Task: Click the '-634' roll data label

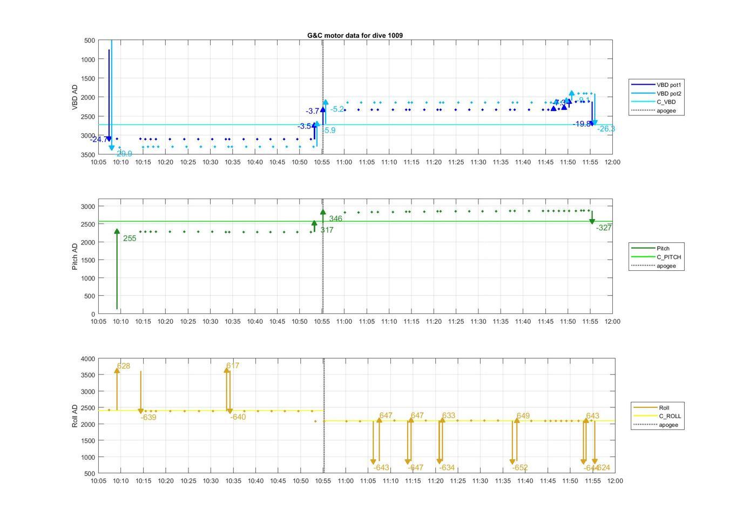Action: [447, 468]
